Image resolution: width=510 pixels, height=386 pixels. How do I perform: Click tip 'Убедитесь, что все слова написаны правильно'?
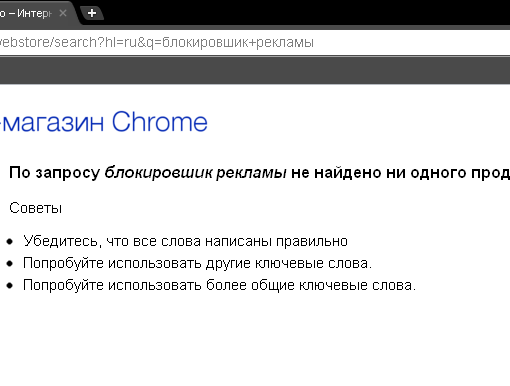185,241
